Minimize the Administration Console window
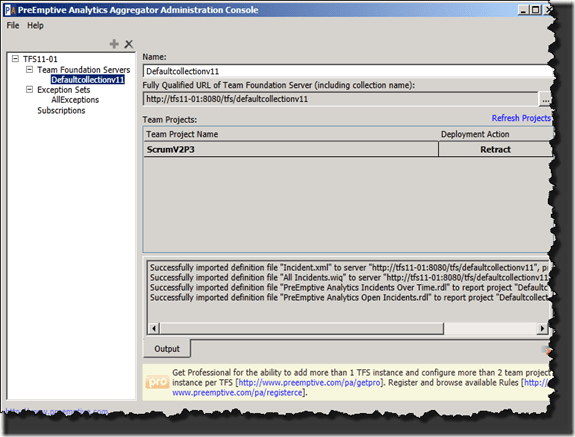This screenshot has width=575, height=437. [x=523, y=10]
